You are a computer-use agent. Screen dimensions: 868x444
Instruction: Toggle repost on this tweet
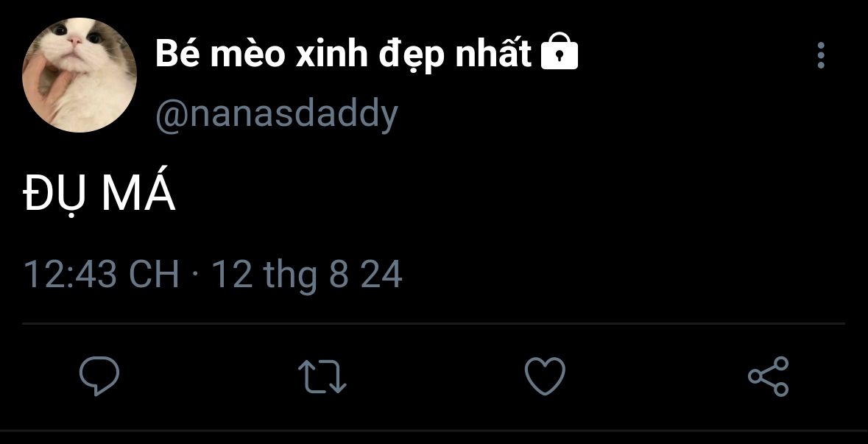click(322, 376)
